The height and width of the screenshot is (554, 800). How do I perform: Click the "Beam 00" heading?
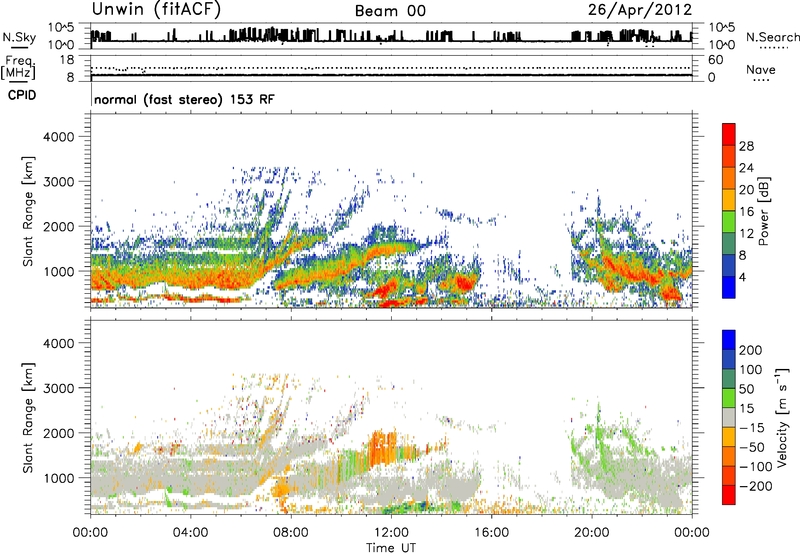(x=390, y=11)
